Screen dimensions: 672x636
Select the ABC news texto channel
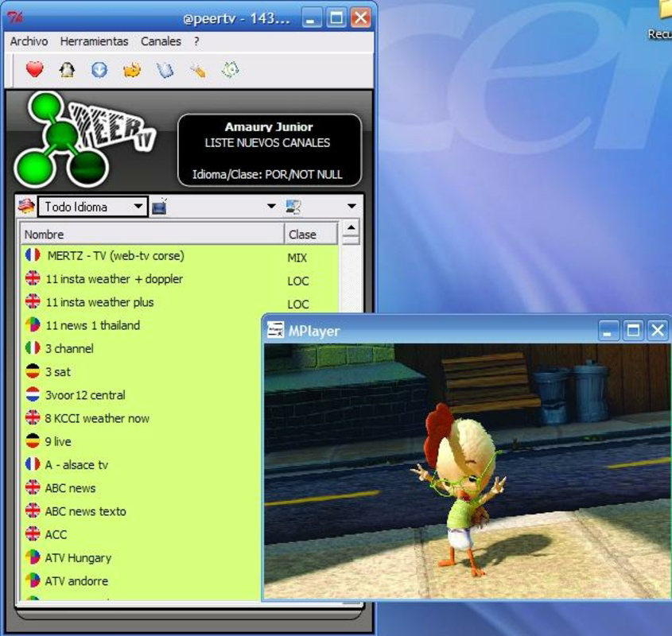[85, 511]
